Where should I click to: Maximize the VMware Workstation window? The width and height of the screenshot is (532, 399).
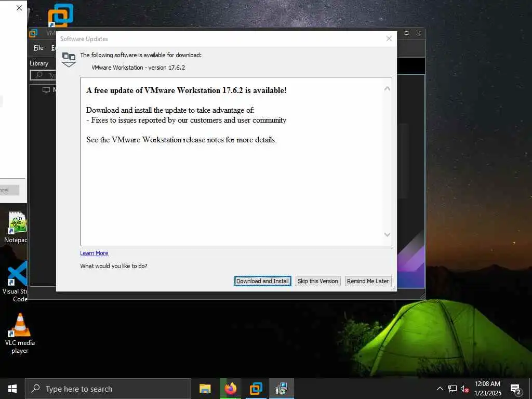point(406,33)
